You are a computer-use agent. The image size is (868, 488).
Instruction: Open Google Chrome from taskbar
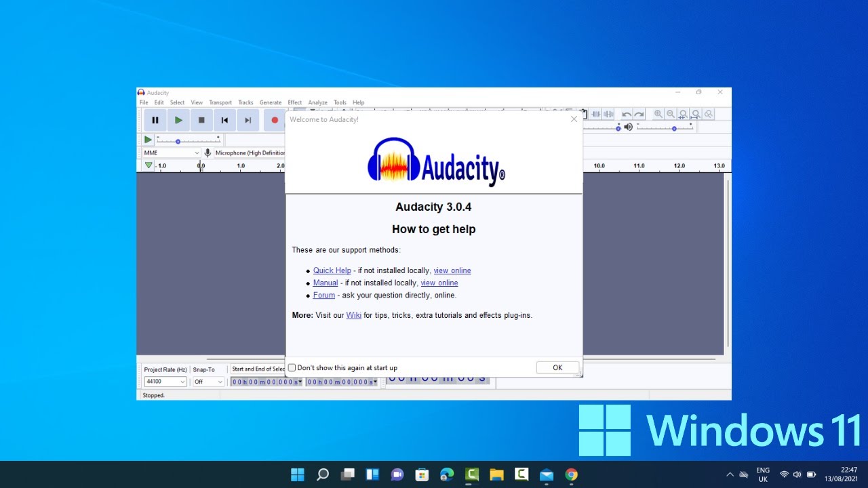[572, 474]
